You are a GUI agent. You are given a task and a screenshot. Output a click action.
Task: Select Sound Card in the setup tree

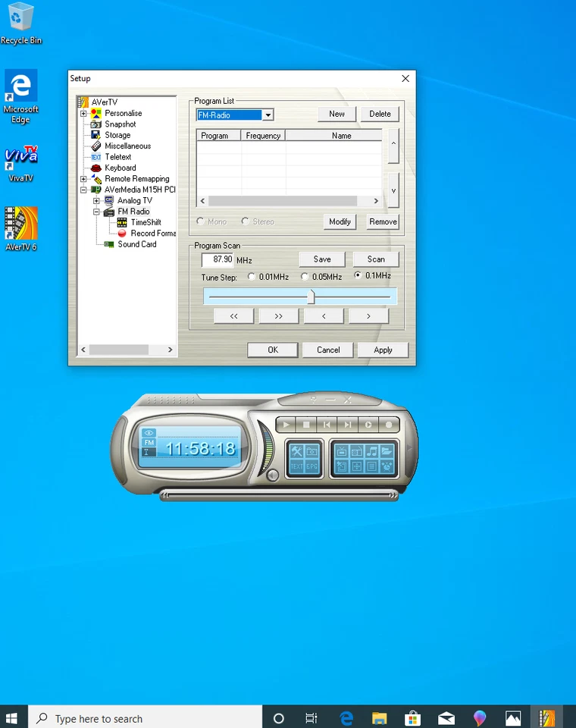point(137,244)
